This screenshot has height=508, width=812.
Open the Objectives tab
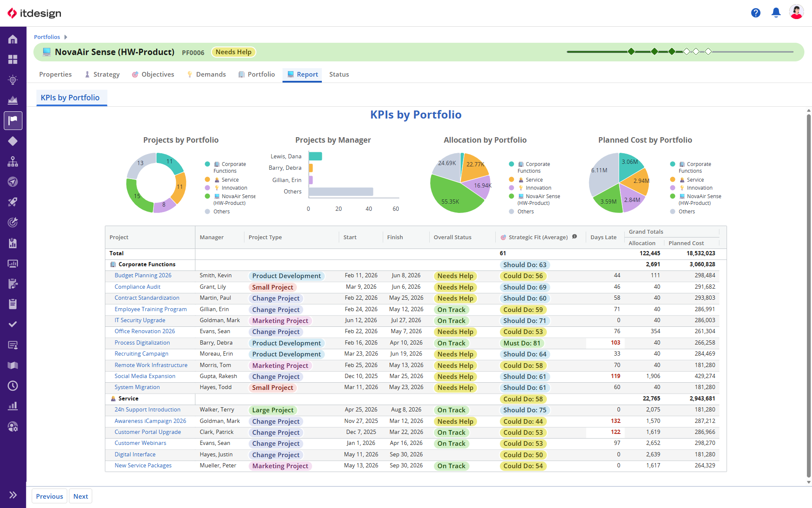click(x=153, y=75)
